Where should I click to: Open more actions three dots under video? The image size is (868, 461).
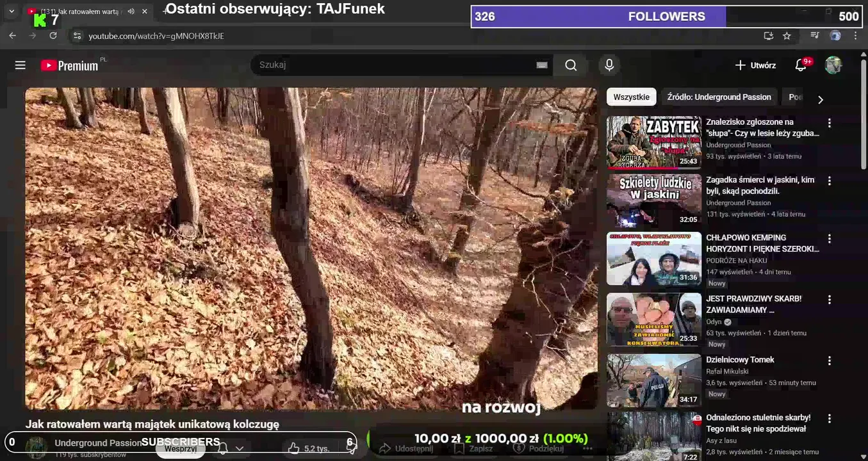point(587,449)
